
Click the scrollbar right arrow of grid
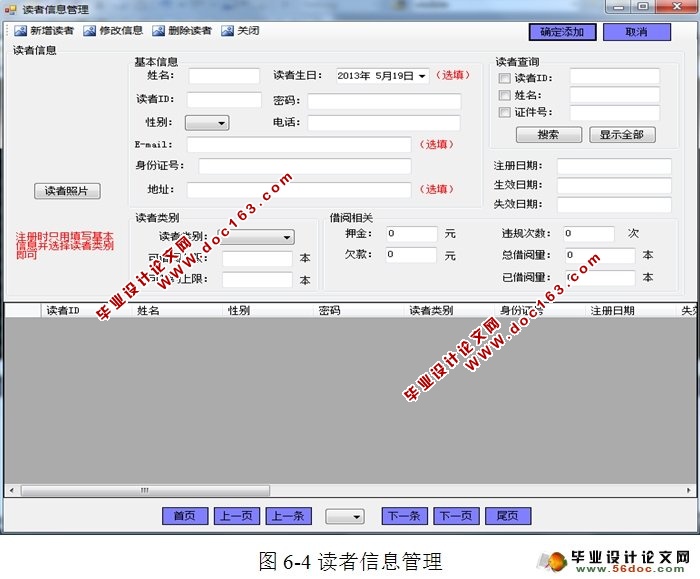tap(689, 491)
